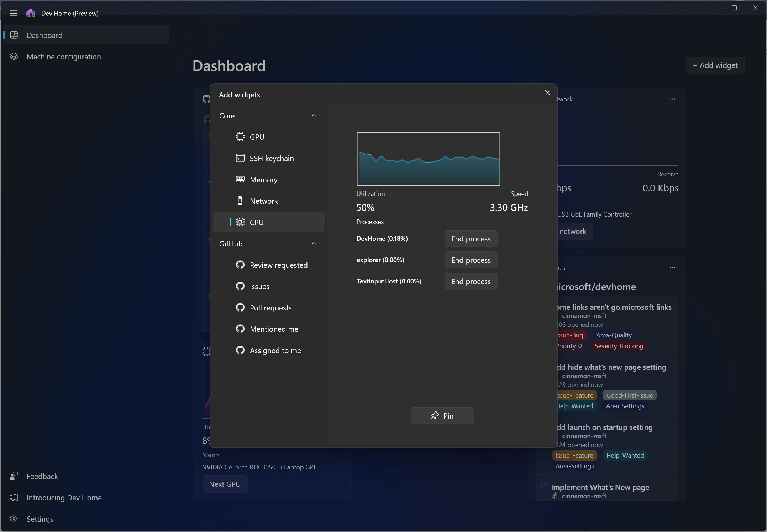Toggle Introducing Dev Home section
767x532 pixels.
point(63,497)
